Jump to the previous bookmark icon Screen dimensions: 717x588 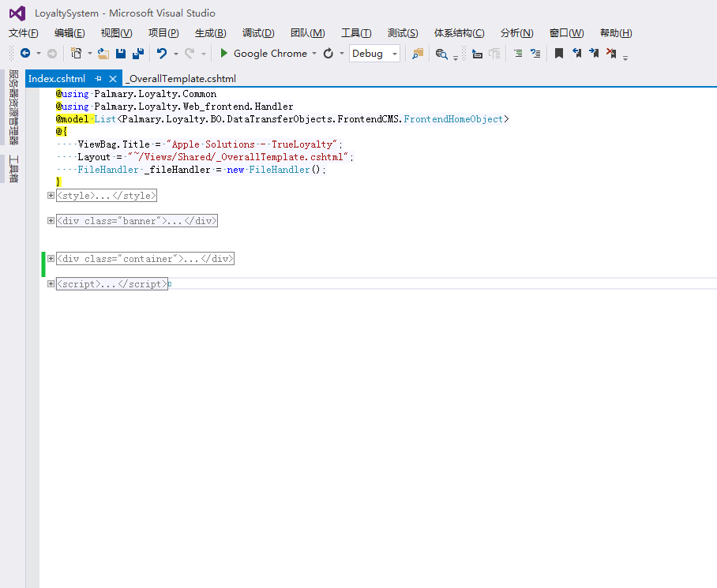point(576,54)
